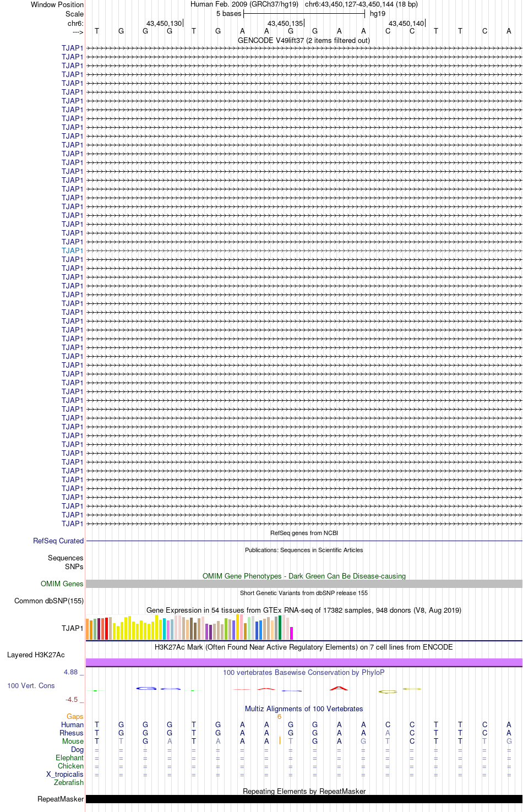Select the Rhesus alignment row label
Viewport: 523px width, 812px height.
pos(72,733)
